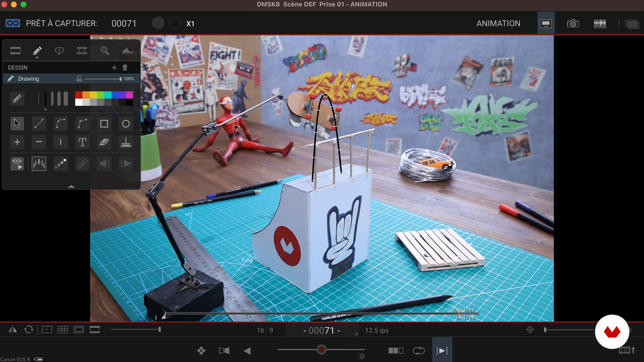This screenshot has width=644, height=362.
Task: Open the Animation workspace button
Action: coord(546,23)
